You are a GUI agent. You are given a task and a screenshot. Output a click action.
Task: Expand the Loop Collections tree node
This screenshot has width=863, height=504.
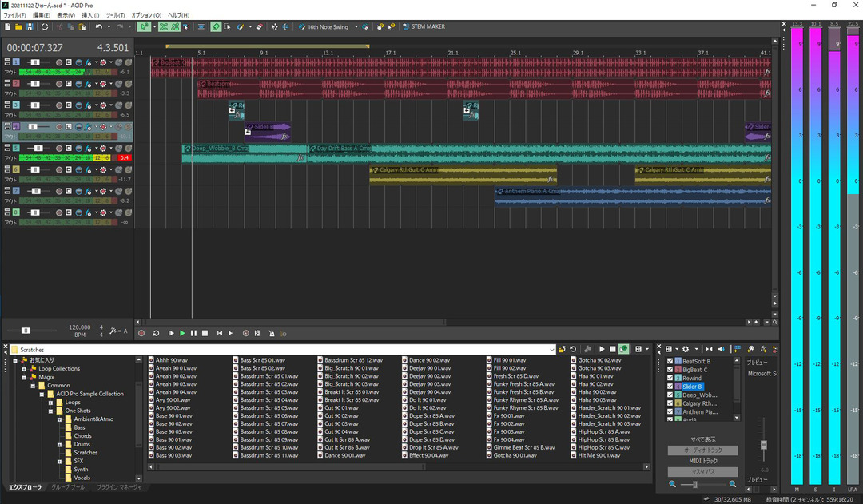(24, 369)
